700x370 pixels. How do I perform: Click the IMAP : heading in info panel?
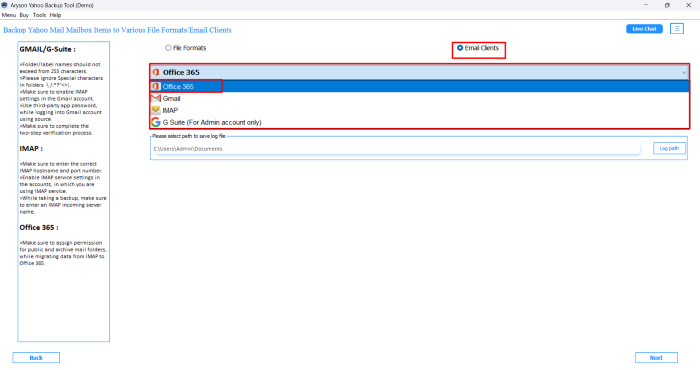(31, 148)
